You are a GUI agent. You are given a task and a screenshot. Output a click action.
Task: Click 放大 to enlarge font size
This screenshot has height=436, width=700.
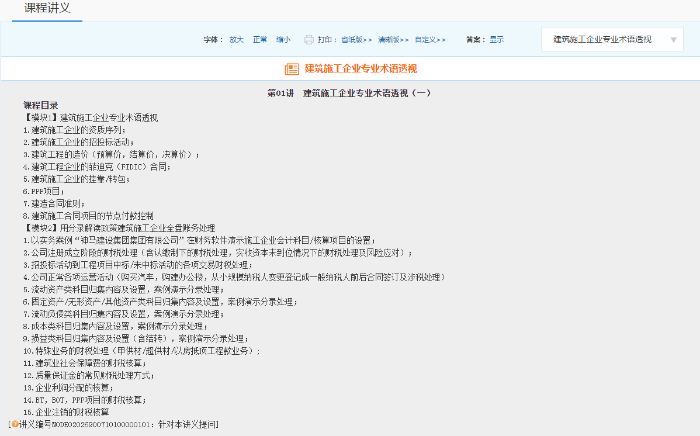point(236,40)
